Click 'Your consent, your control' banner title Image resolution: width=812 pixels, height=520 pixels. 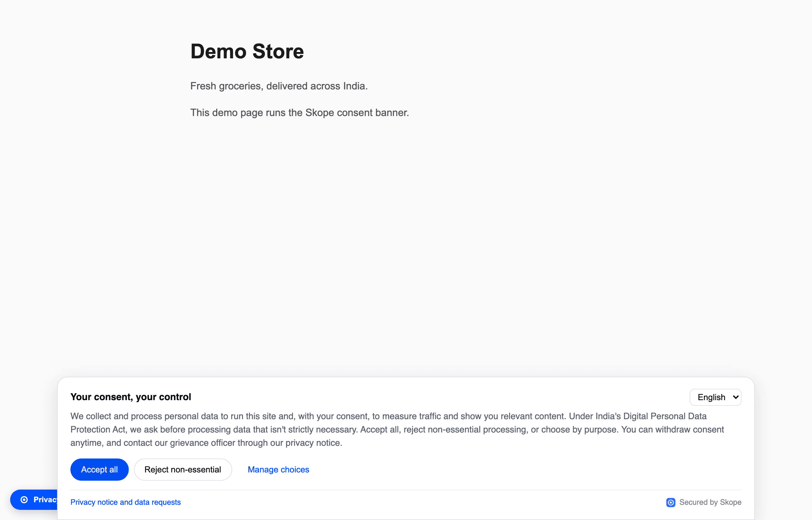[131, 397]
